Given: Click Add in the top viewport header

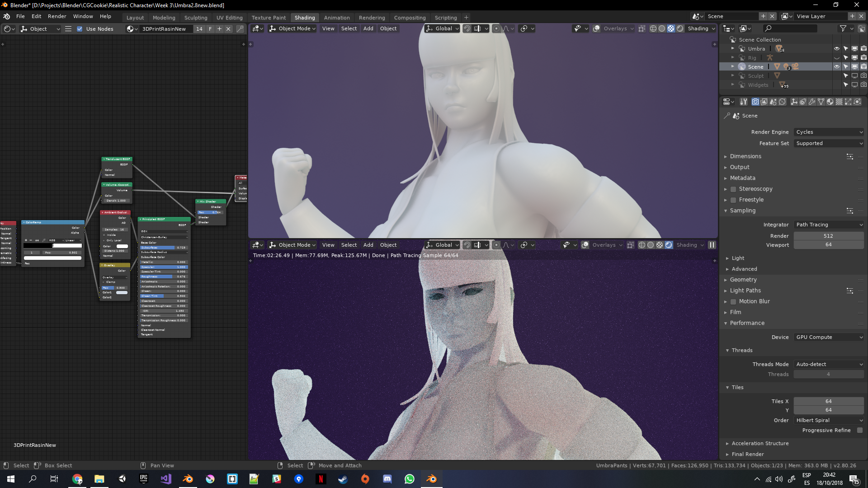Looking at the screenshot, I should pyautogui.click(x=368, y=28).
